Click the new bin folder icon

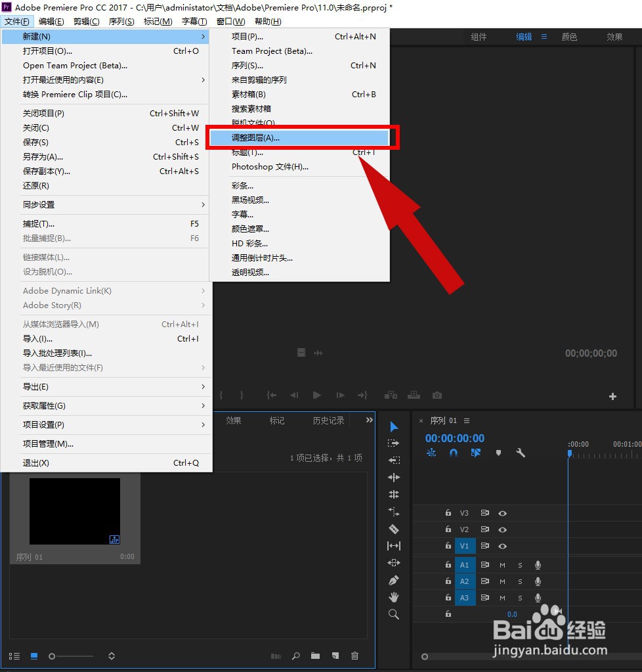tap(316, 656)
